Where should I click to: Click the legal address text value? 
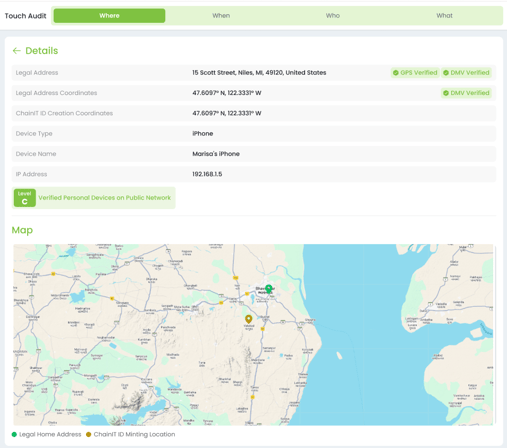259,73
